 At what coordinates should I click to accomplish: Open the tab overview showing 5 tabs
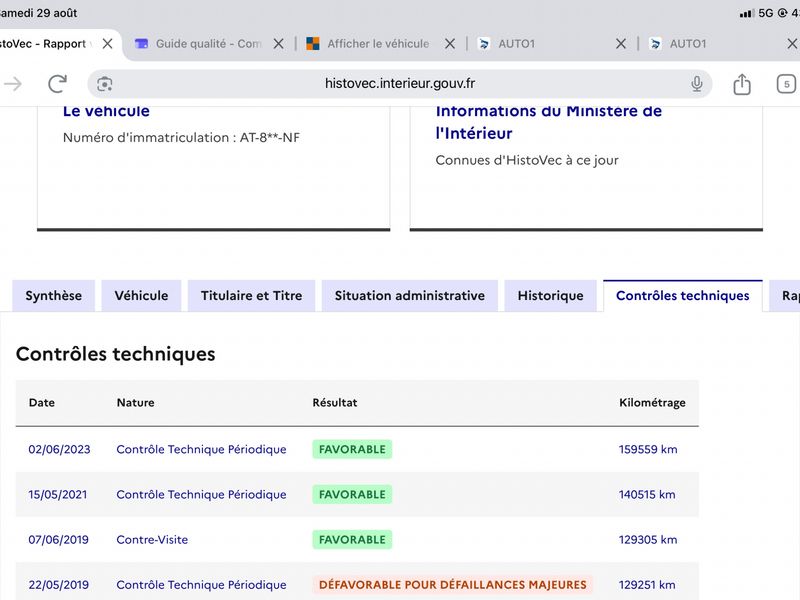tap(786, 84)
